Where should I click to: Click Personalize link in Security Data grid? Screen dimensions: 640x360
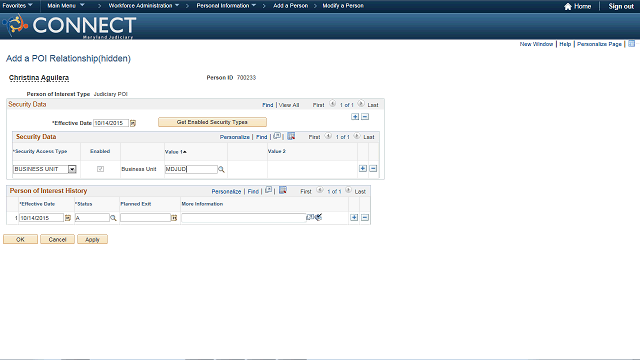pos(235,137)
